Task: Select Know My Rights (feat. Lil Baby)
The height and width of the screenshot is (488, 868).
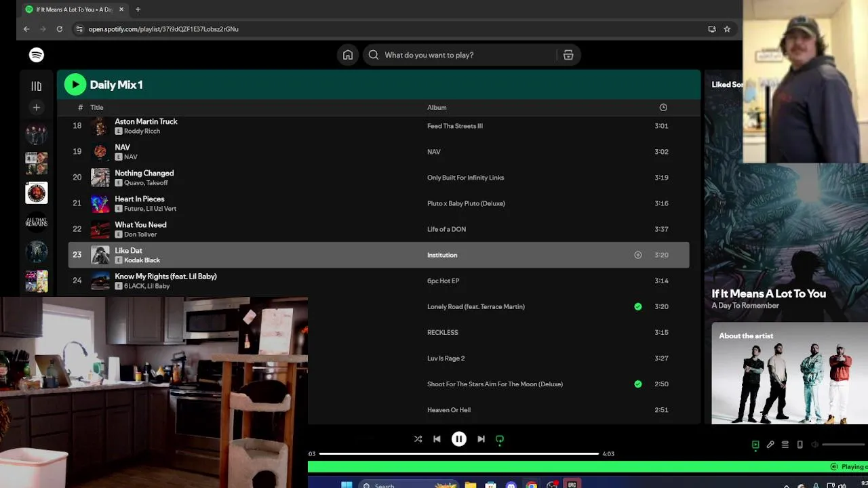Action: pos(165,276)
